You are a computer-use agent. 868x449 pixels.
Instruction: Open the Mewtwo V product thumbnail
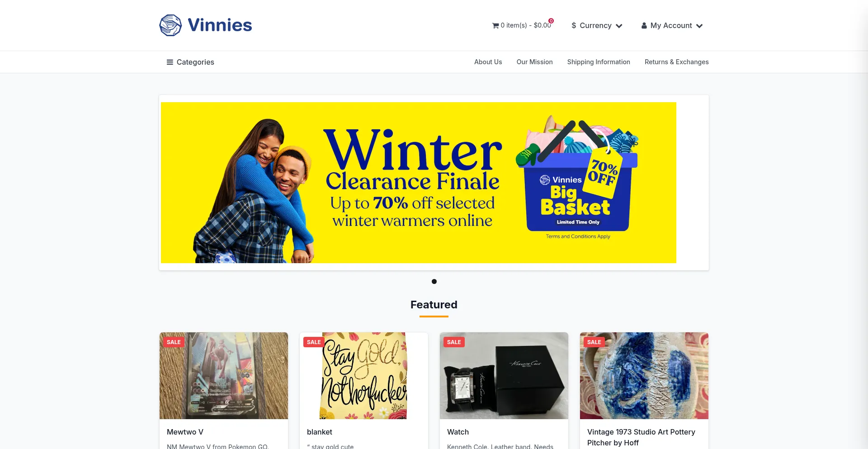224,376
